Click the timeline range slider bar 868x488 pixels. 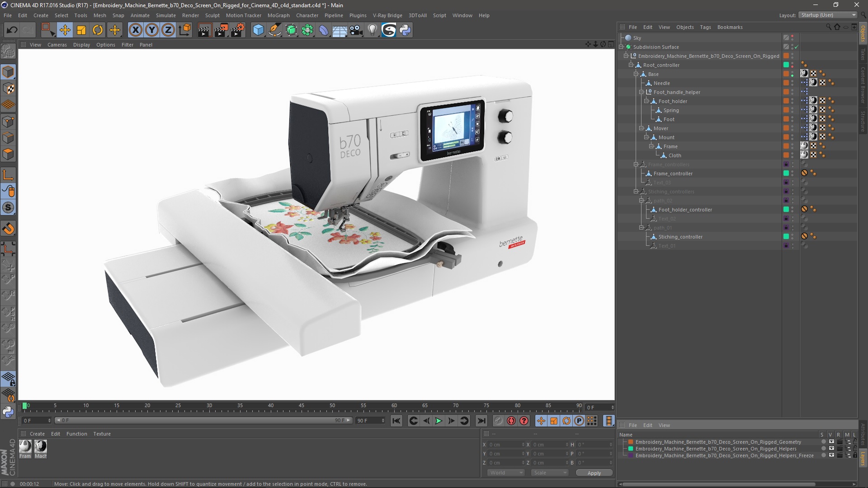coord(203,420)
